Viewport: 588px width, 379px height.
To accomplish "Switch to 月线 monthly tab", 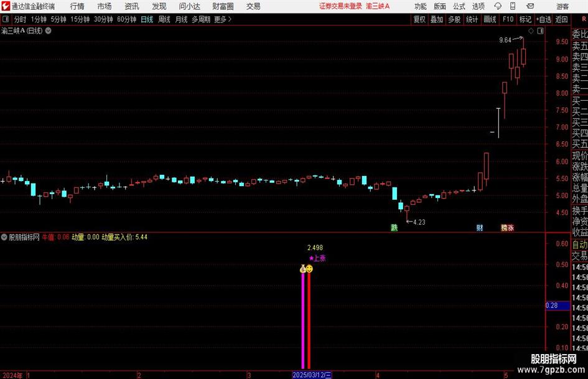I will 181,19.
